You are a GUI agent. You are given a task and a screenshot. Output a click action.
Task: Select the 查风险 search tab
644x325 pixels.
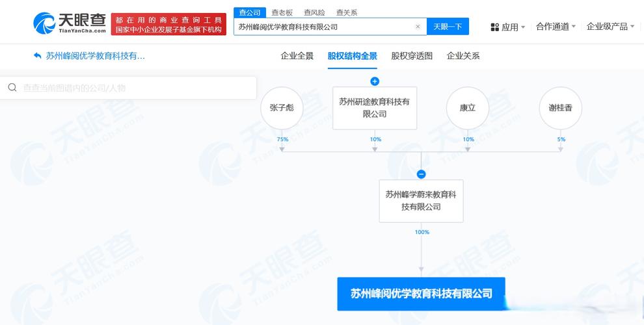click(314, 13)
